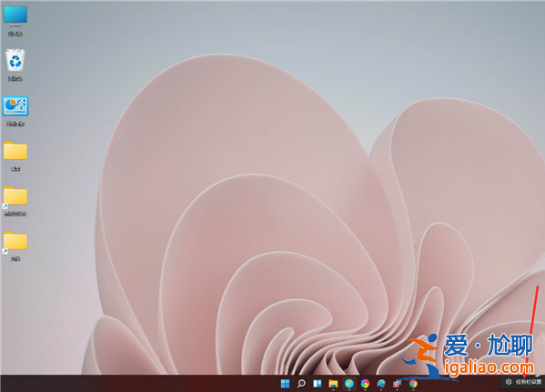Screen dimensions: 545x392
Task: Launch Google Chrome from the taskbar
Action: click(413, 383)
